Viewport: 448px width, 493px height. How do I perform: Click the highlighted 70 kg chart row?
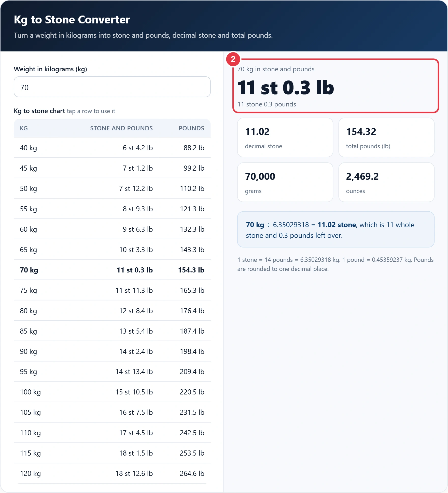point(112,270)
